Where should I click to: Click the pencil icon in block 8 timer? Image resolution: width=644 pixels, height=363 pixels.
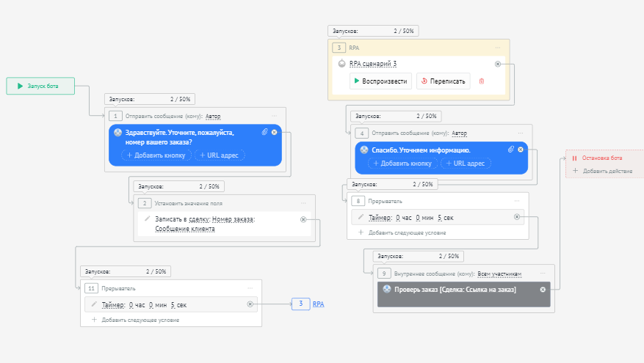[361, 217]
